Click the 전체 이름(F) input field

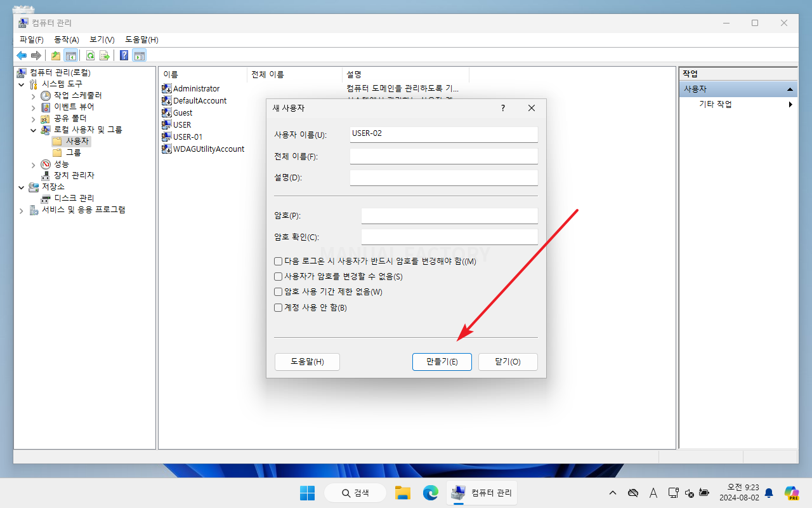click(443, 156)
